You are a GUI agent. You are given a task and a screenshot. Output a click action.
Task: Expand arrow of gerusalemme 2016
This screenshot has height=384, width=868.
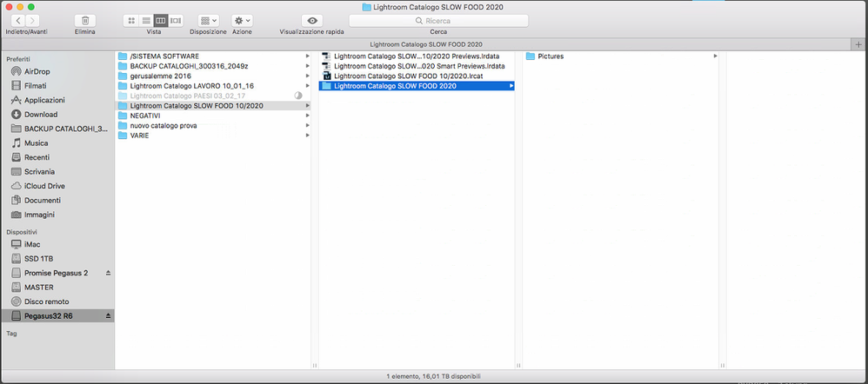pos(307,76)
